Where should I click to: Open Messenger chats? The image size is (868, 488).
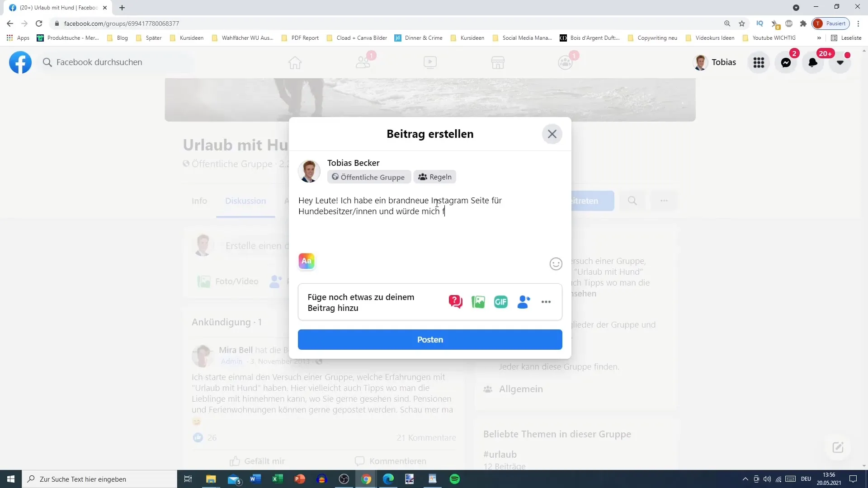pos(786,62)
